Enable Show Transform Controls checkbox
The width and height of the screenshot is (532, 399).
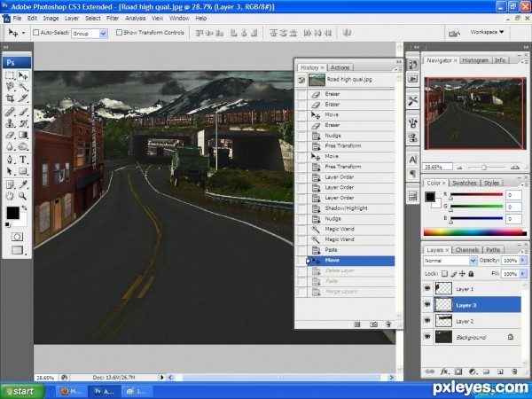[119, 33]
